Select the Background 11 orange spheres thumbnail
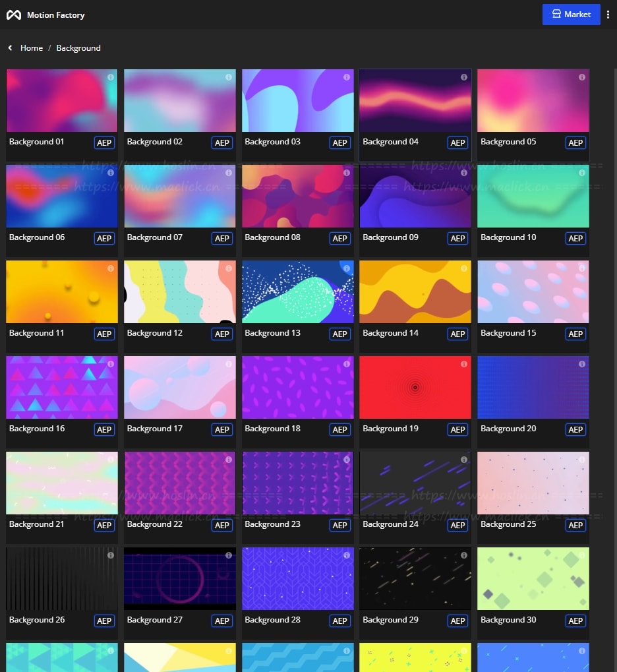The height and width of the screenshot is (672, 617). click(x=62, y=292)
